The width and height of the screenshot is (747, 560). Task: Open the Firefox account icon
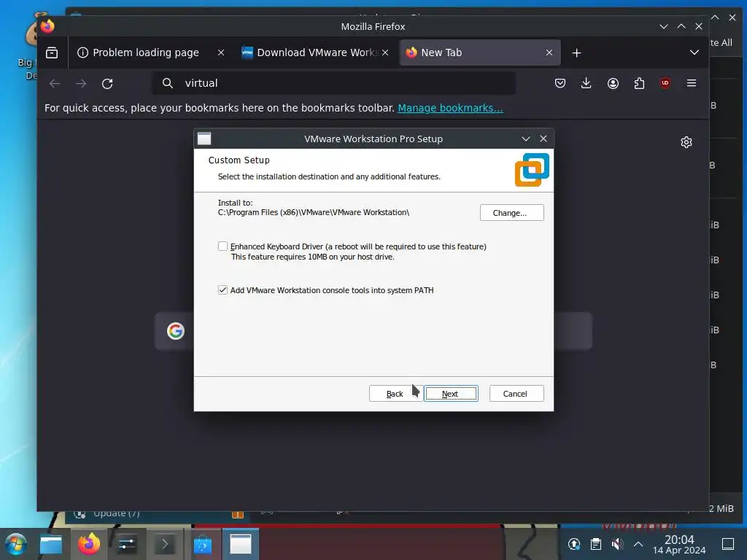point(613,83)
